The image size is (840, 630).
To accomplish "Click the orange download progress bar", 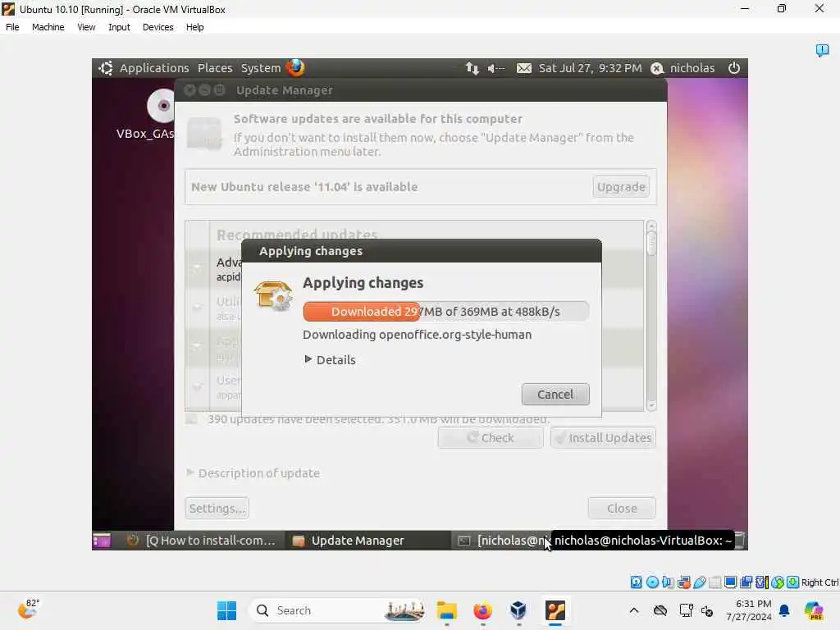I will click(445, 311).
